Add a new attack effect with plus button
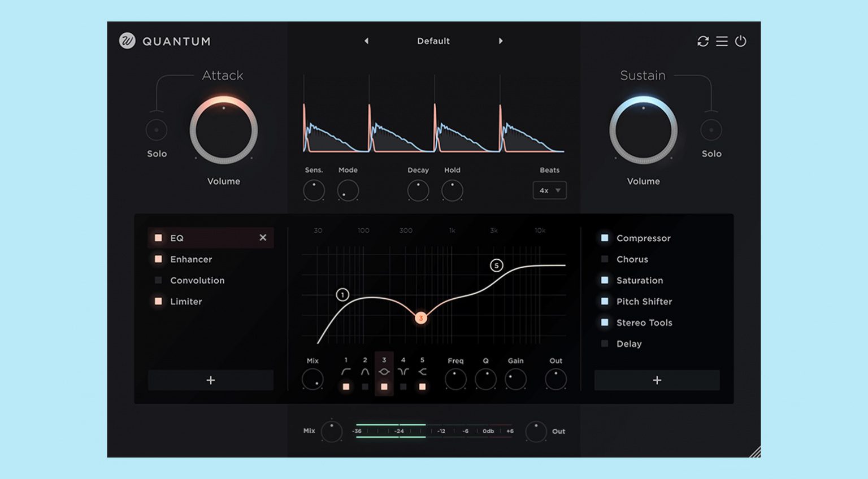This screenshot has width=868, height=479. click(211, 380)
